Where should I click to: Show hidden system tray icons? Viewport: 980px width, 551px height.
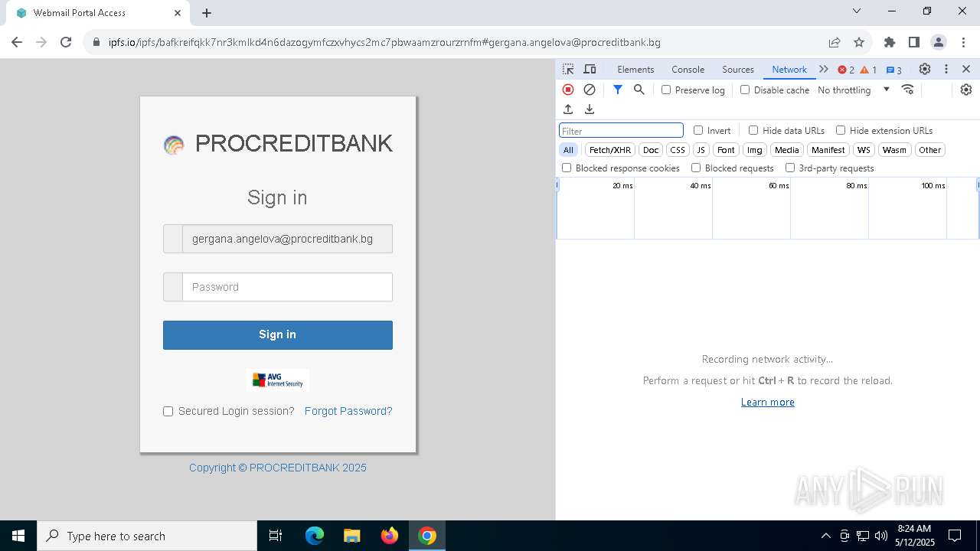[825, 536]
